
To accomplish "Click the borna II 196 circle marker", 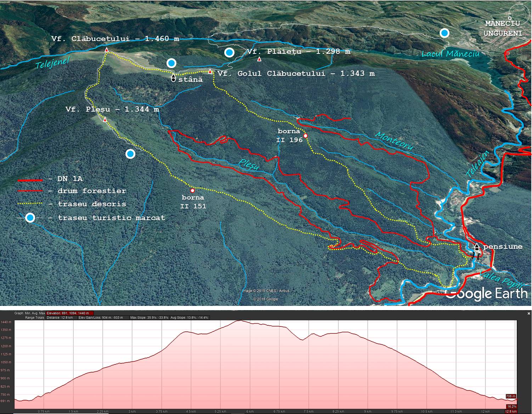I will [305, 136].
